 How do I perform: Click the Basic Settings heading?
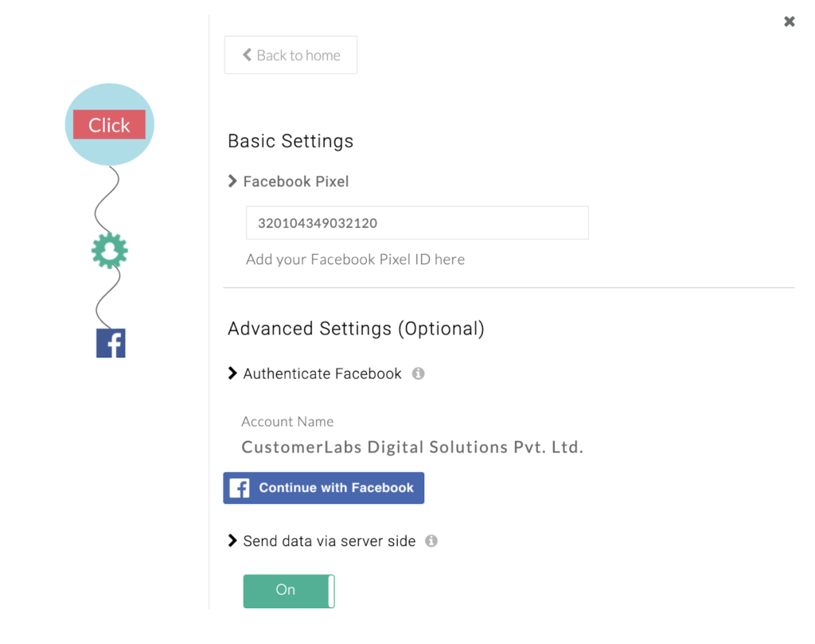coord(291,142)
